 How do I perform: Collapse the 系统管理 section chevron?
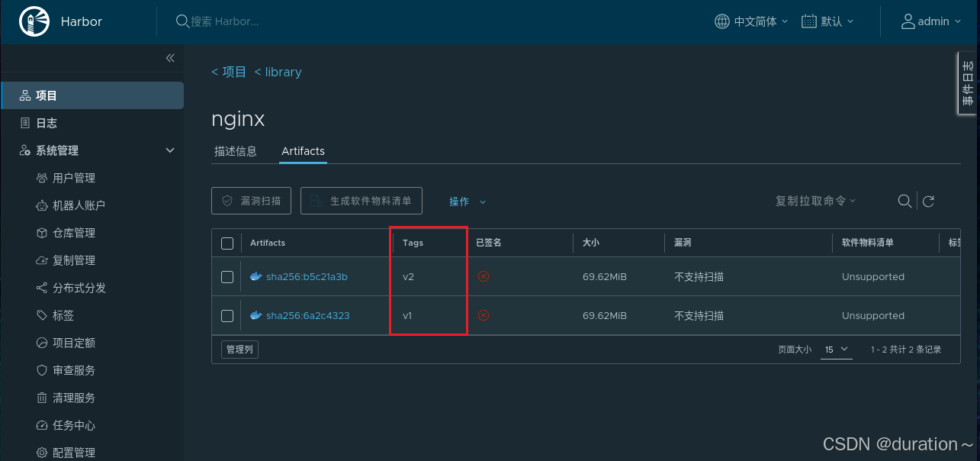[x=170, y=150]
